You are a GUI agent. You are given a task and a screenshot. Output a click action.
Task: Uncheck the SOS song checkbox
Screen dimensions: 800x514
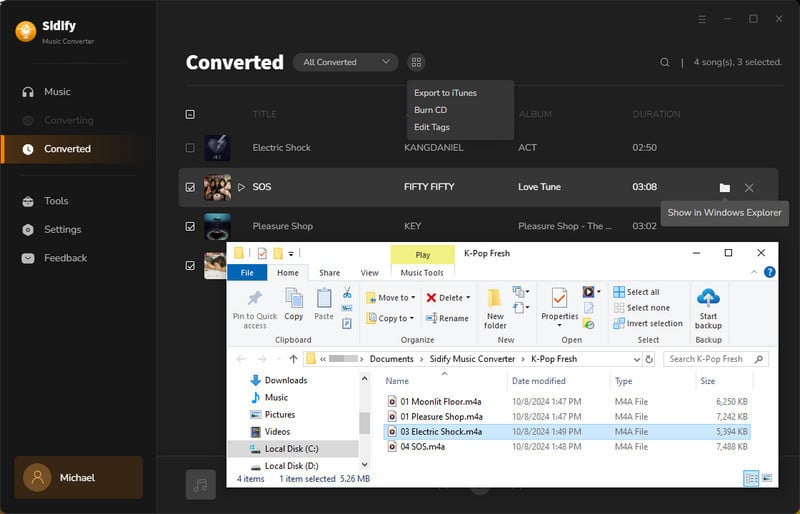(190, 187)
